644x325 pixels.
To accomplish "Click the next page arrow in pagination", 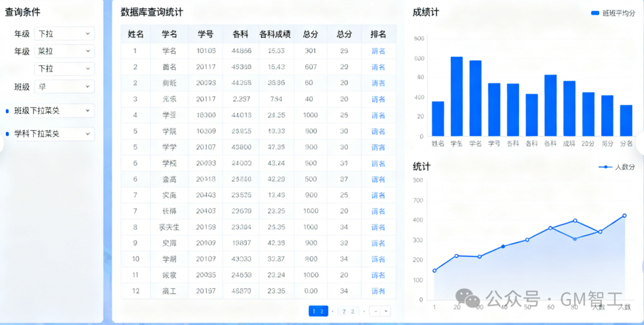I will point(364,311).
